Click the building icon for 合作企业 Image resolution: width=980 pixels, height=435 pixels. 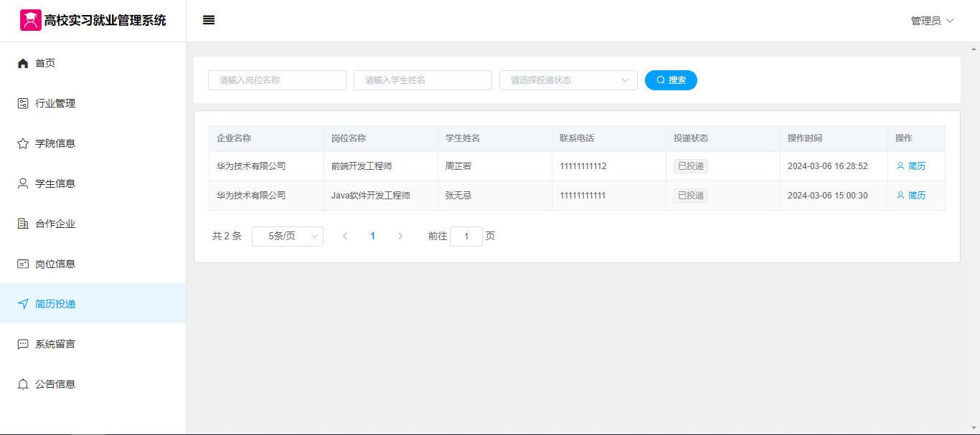coord(23,224)
